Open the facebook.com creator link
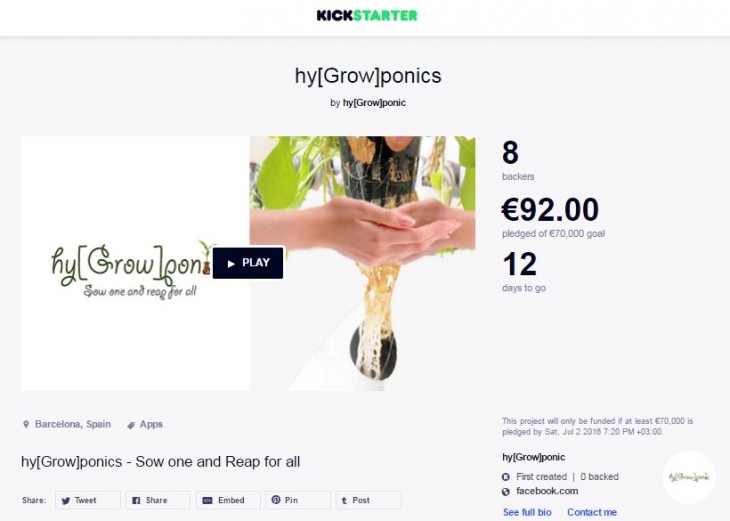 coord(547,491)
